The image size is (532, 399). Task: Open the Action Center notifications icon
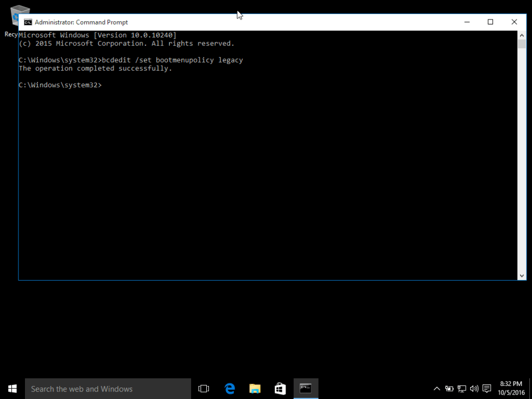point(487,389)
